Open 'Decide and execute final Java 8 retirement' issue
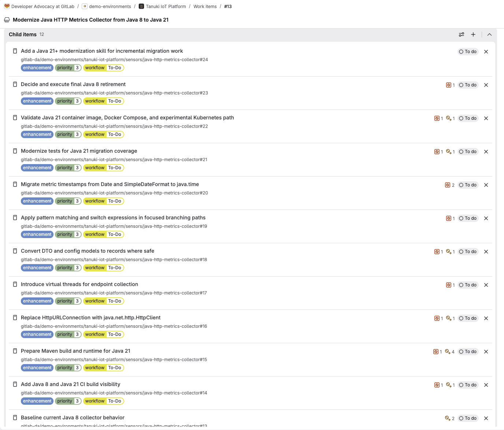 pos(73,84)
